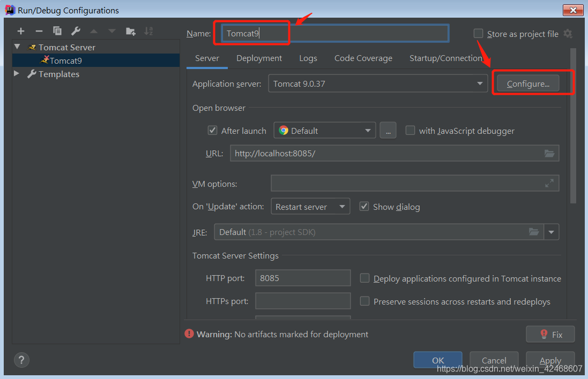Toggle Store as project file checkbox
The width and height of the screenshot is (588, 379).
pyautogui.click(x=478, y=34)
